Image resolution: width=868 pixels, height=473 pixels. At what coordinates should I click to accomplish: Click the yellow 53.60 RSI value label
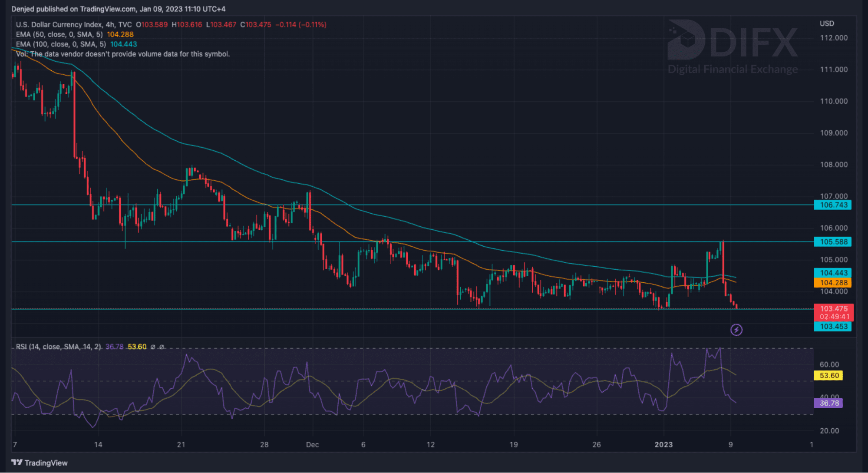coord(828,376)
